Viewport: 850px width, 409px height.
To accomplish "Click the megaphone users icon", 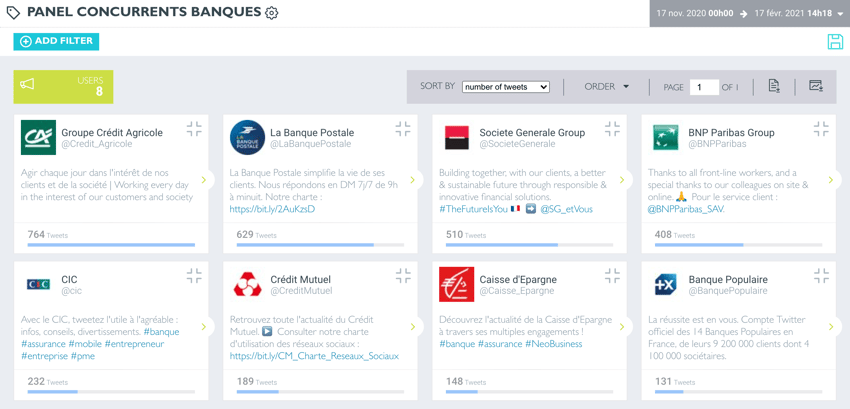I will pos(27,84).
